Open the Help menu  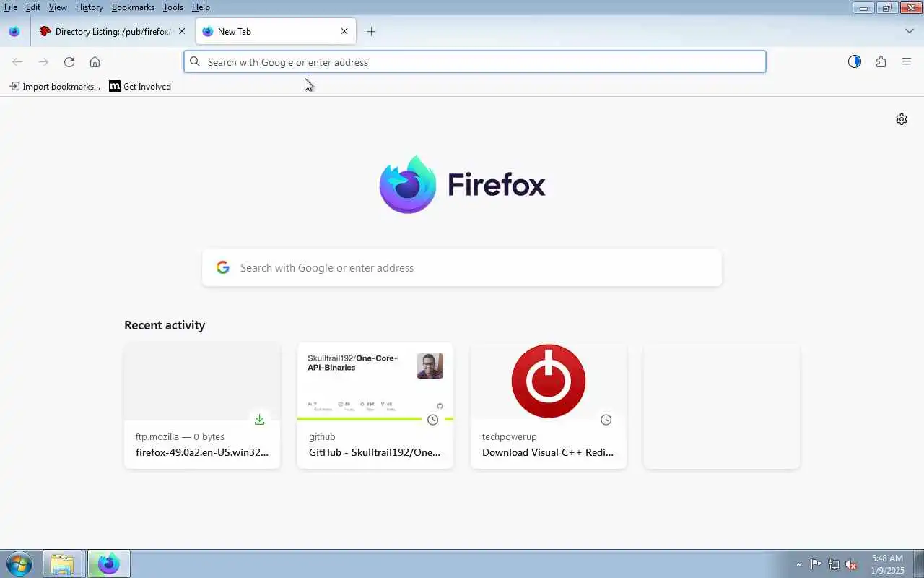(201, 7)
